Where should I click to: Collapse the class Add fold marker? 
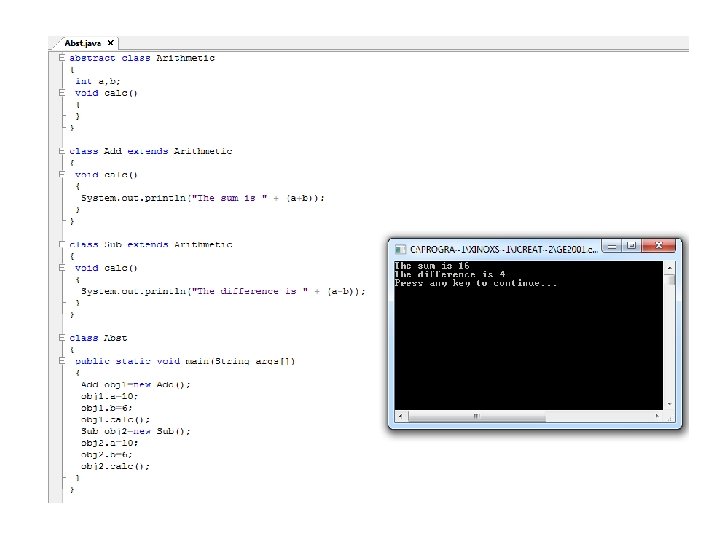[62, 151]
